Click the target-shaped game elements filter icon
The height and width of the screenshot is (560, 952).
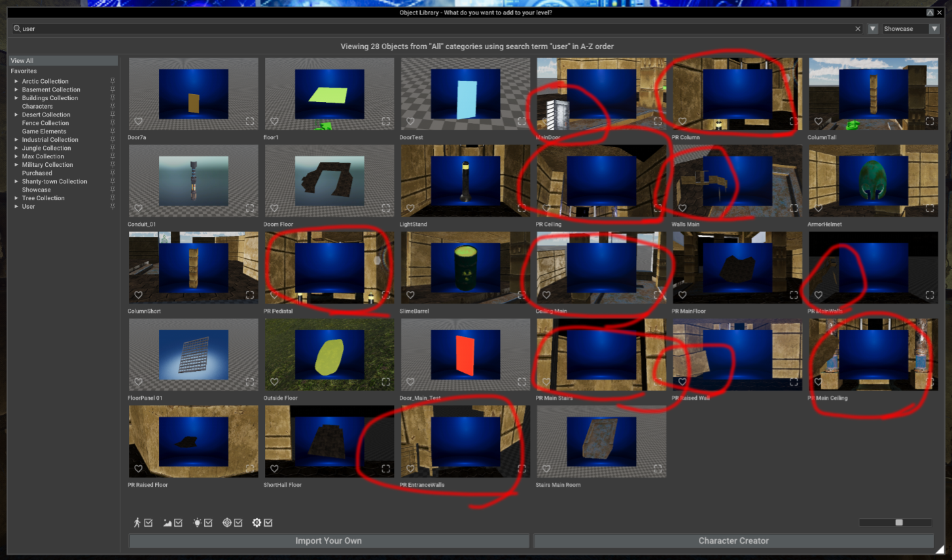click(226, 522)
